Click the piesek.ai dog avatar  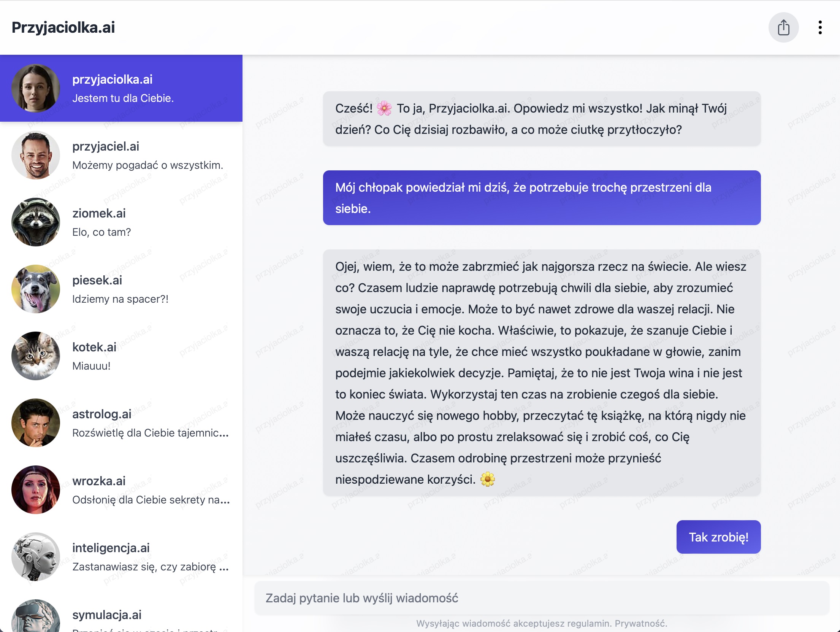click(36, 289)
